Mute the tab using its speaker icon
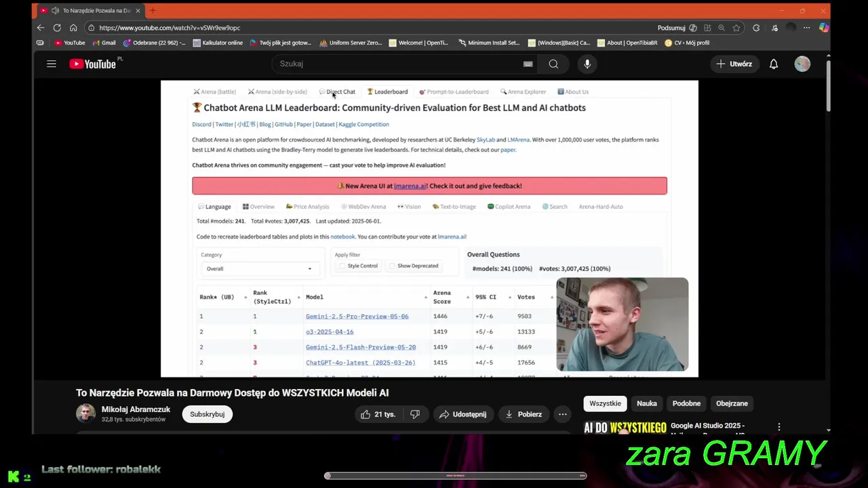Screen dimensions: 868x488 click(x=56, y=11)
